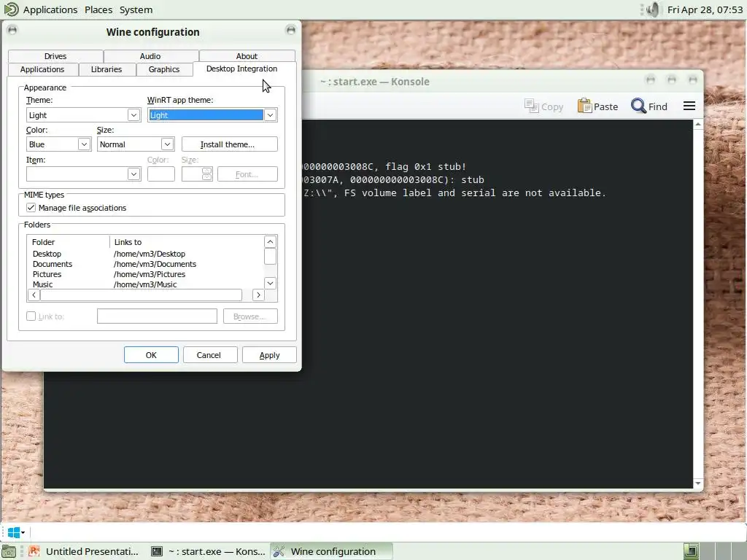The width and height of the screenshot is (747, 560).
Task: Click the Font... button
Action: [x=247, y=174]
